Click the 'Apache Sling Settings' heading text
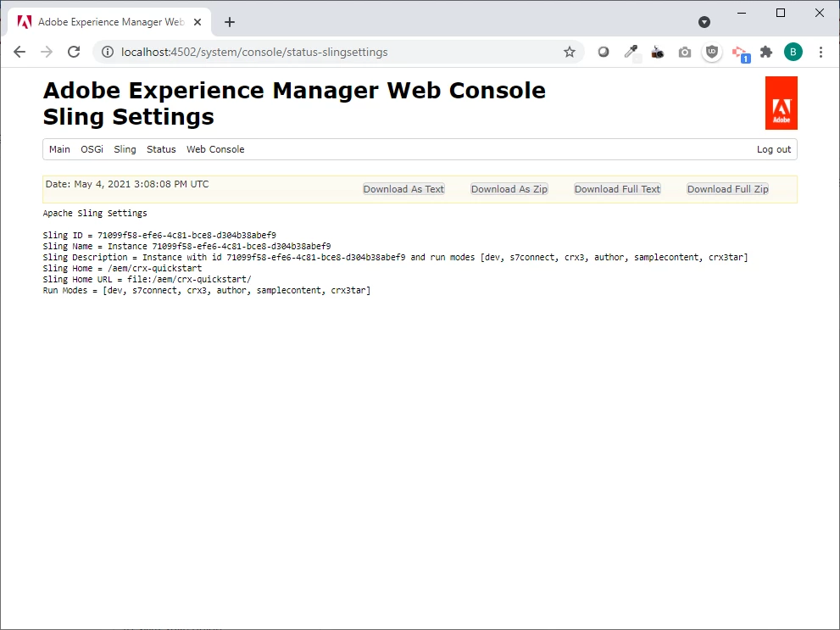The width and height of the screenshot is (840, 630). tap(95, 213)
